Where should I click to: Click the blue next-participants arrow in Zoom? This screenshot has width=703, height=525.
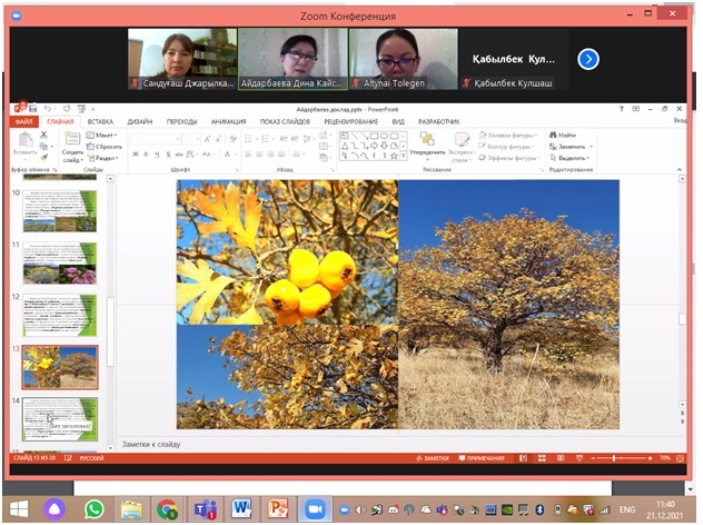pyautogui.click(x=588, y=59)
